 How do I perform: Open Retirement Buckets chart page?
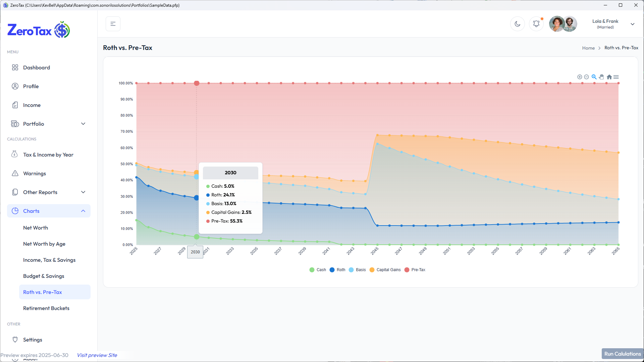tap(46, 308)
